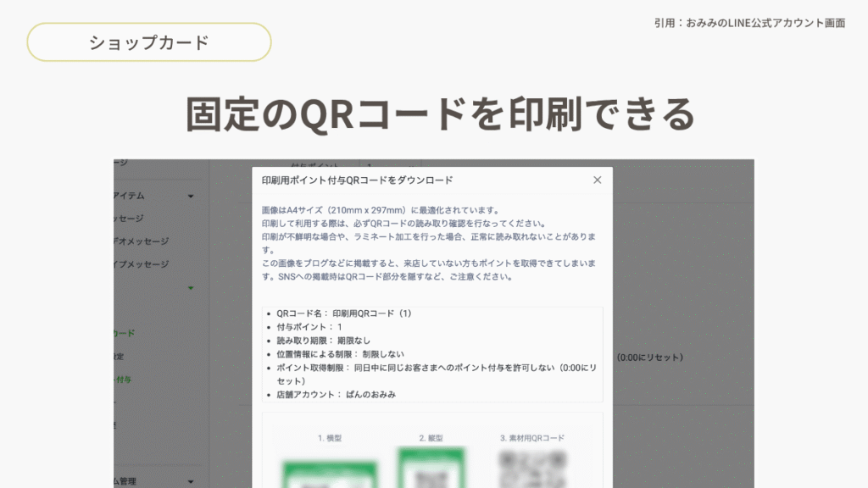Screen dimensions: 868x488
Task: Click the ショップカード pill label
Action: (149, 42)
